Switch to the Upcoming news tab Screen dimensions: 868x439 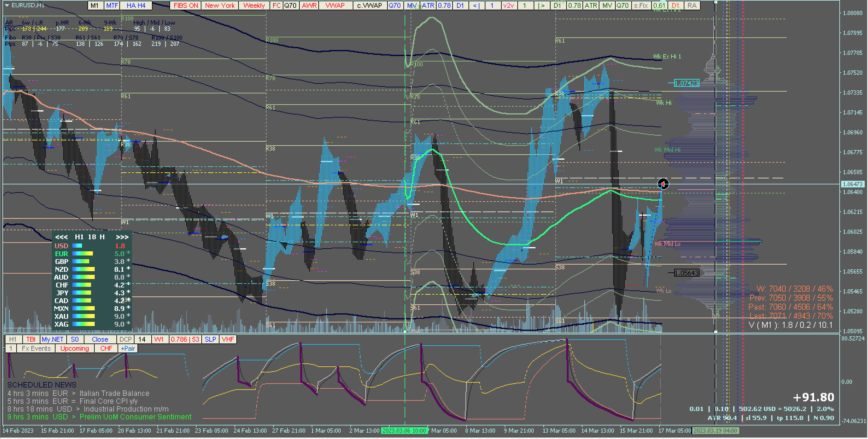pyautogui.click(x=74, y=349)
